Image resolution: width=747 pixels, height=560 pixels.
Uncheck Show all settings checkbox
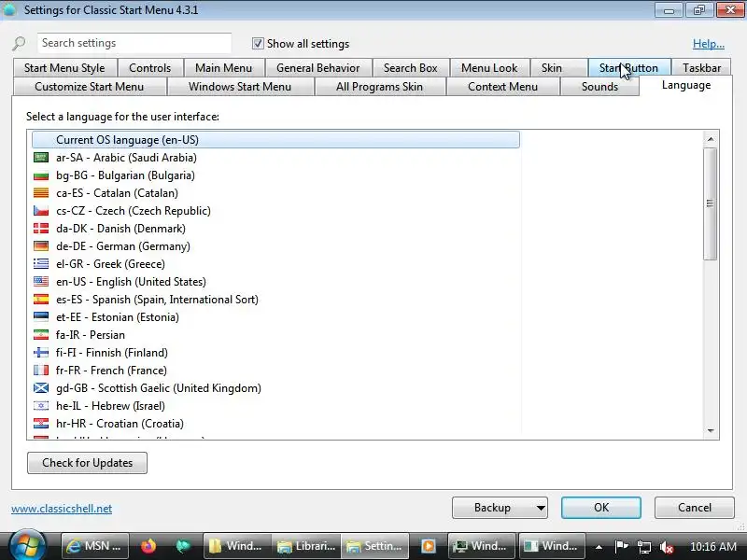click(258, 43)
